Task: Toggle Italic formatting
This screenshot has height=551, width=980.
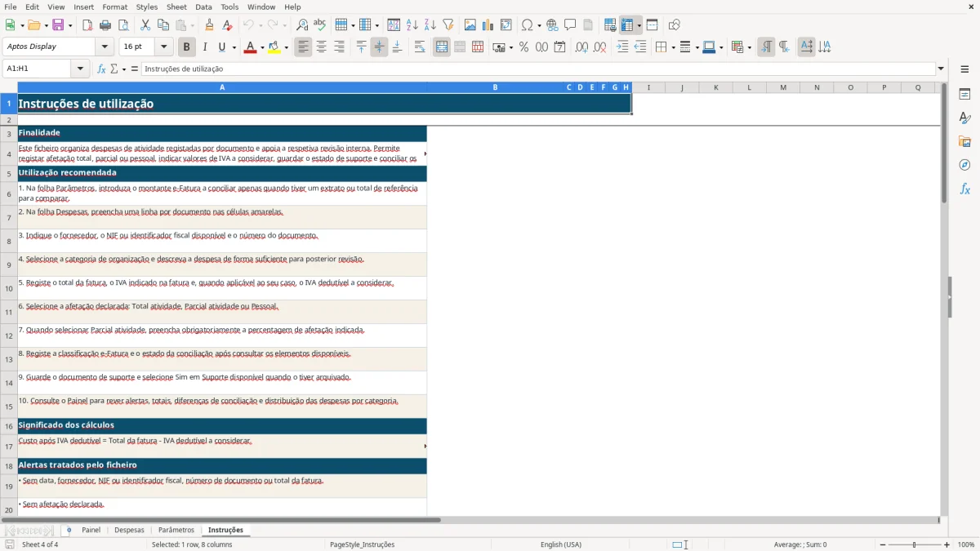Action: (204, 47)
